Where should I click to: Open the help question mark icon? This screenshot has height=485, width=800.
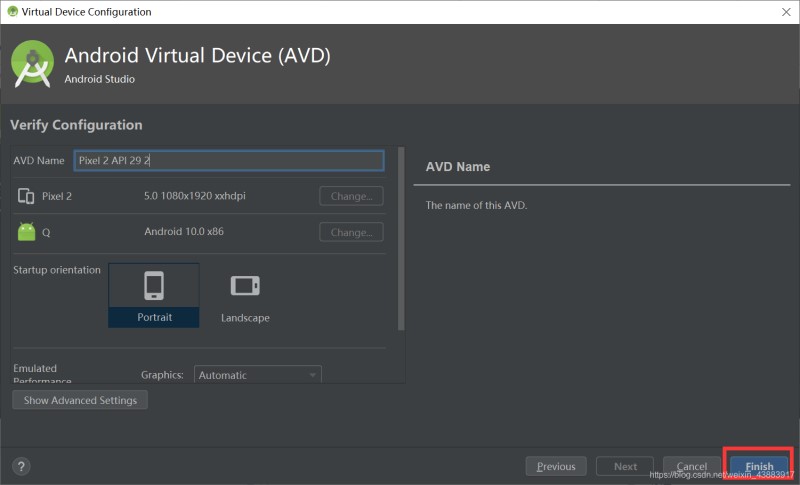21,466
